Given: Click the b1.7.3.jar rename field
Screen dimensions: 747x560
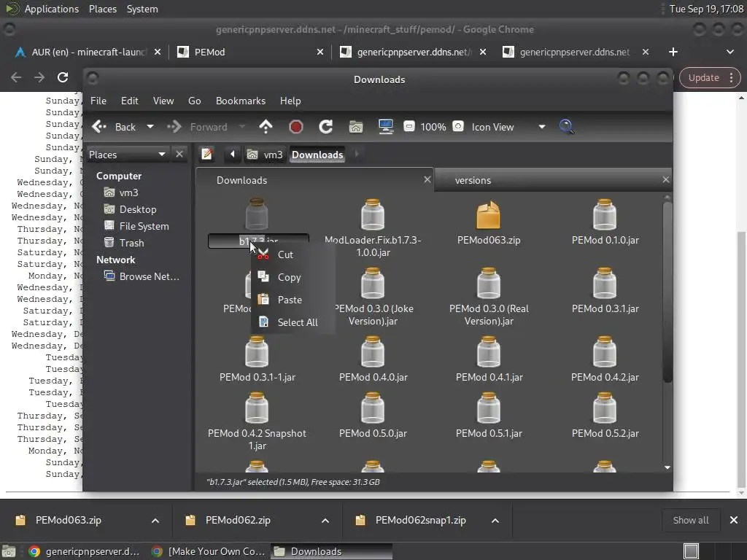Looking at the screenshot, I should tap(259, 241).
